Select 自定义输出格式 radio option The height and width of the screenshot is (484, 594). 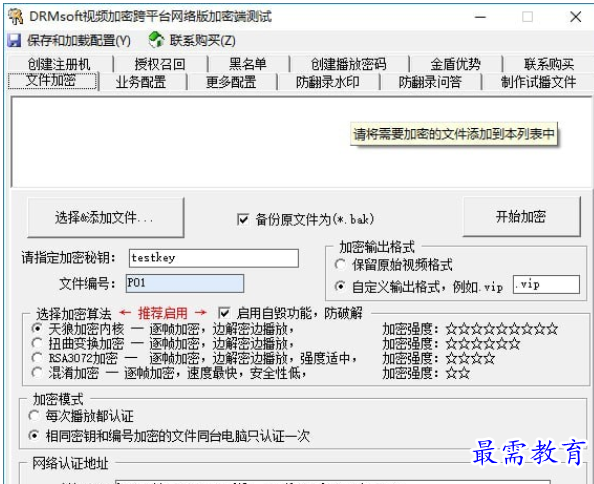click(x=340, y=287)
